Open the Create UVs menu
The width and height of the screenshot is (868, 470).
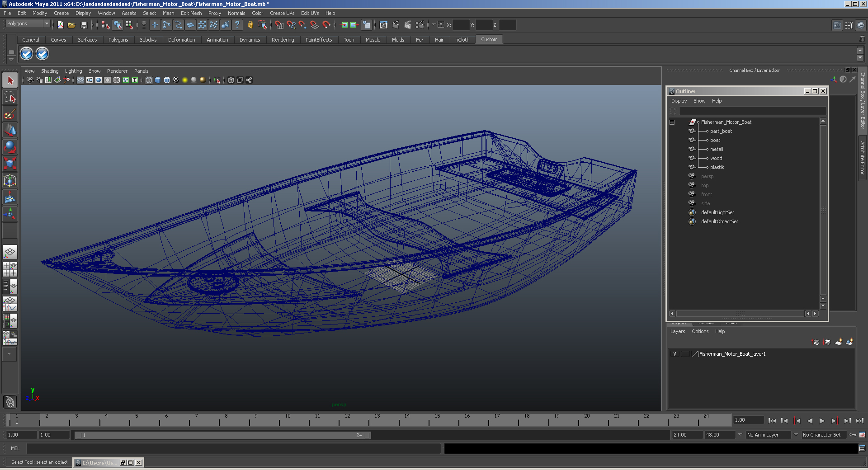point(282,13)
